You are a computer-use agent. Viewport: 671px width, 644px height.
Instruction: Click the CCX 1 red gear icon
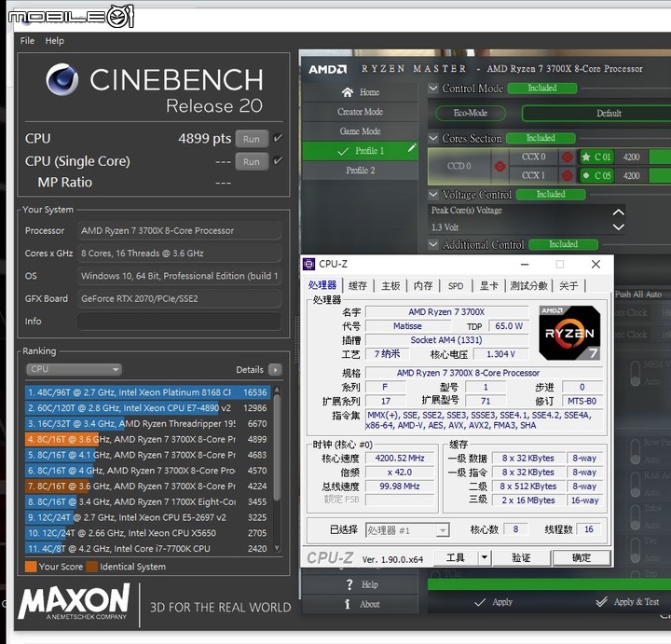[567, 175]
